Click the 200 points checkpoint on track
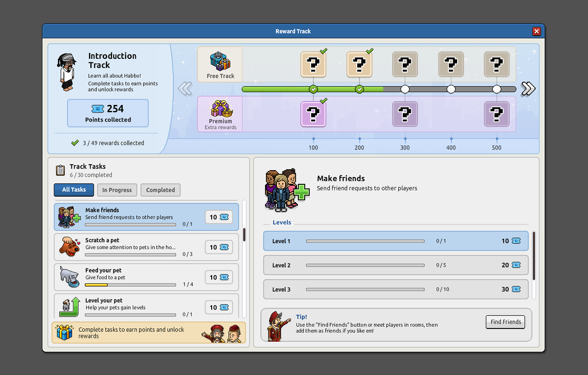This screenshot has width=588, height=375. pos(360,89)
